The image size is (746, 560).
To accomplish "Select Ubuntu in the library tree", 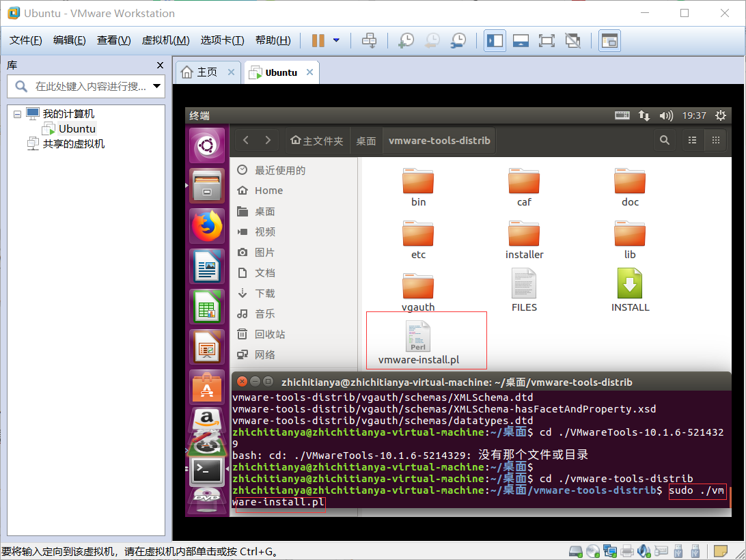I will pos(77,129).
